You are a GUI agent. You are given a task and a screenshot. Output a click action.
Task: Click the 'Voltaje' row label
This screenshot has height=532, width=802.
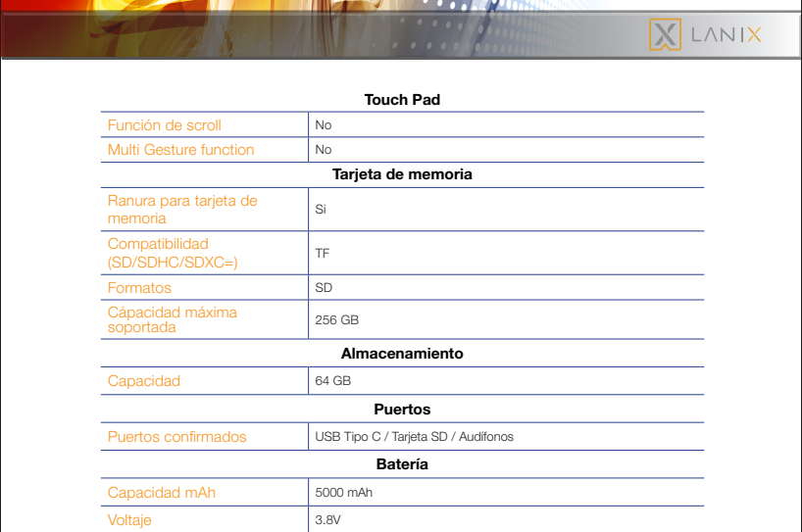[x=129, y=520]
